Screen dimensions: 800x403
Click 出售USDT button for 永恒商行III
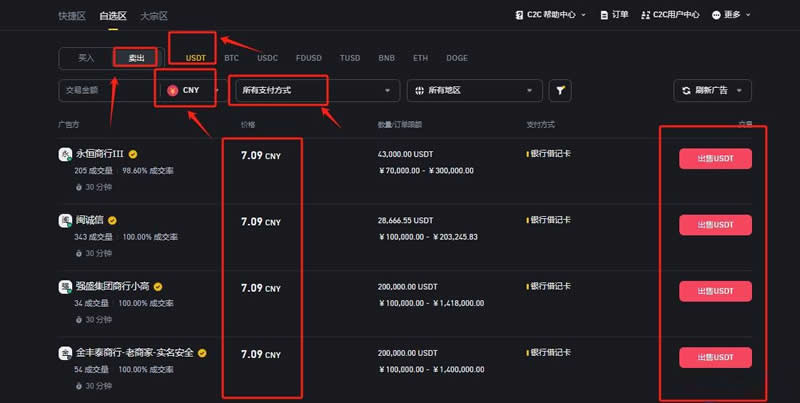pyautogui.click(x=714, y=159)
